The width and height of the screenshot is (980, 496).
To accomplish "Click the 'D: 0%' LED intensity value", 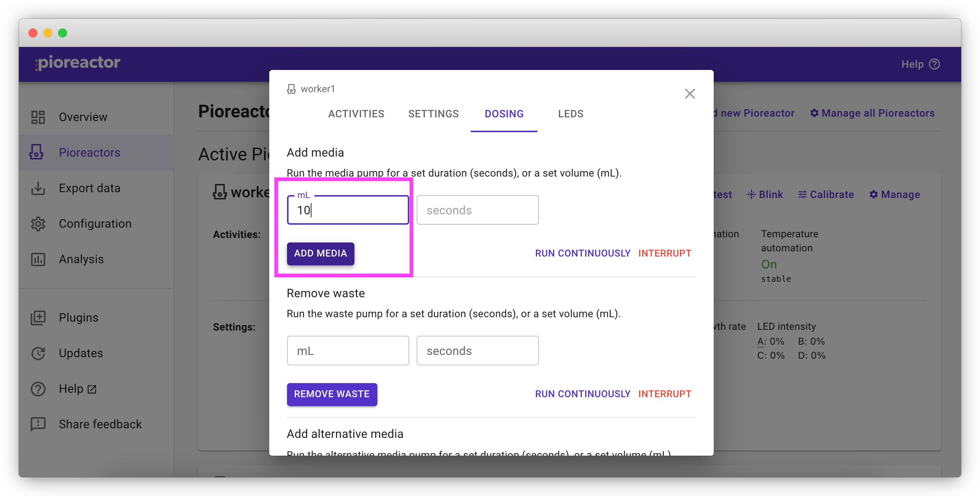I will click(x=811, y=355).
